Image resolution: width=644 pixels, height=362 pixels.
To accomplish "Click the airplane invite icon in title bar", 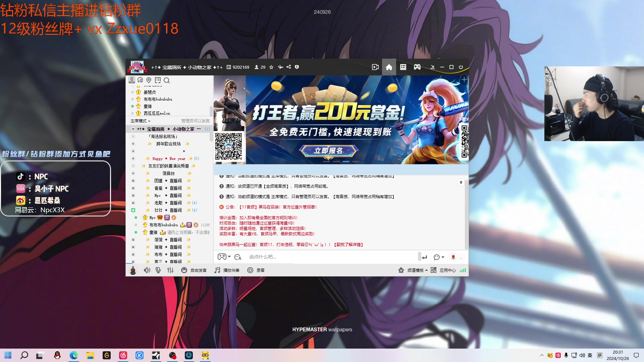I will coord(280,67).
